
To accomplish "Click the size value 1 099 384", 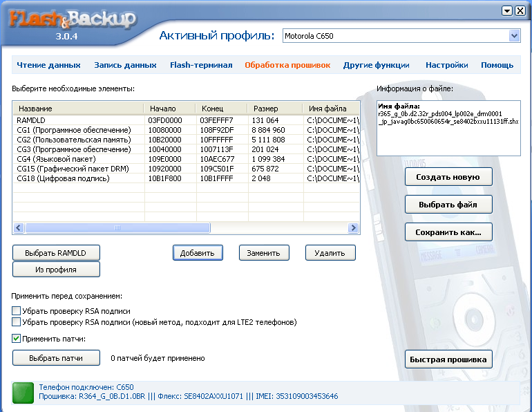I will [x=268, y=159].
